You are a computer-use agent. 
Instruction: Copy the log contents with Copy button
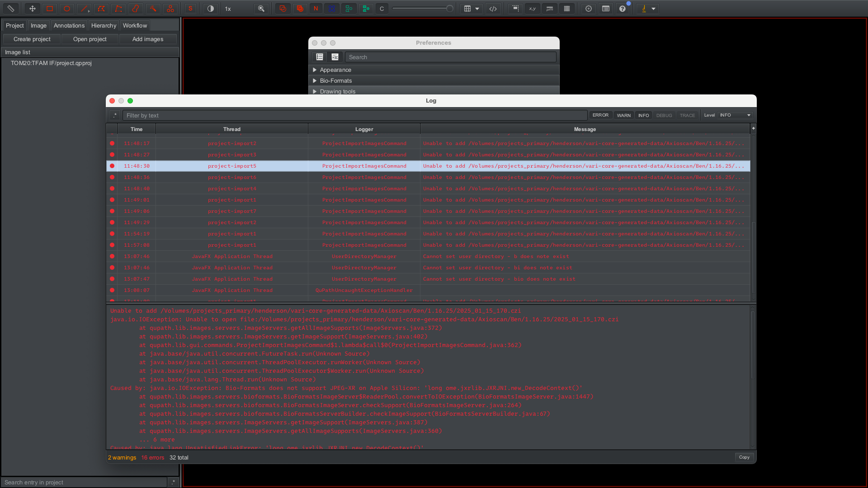744,457
